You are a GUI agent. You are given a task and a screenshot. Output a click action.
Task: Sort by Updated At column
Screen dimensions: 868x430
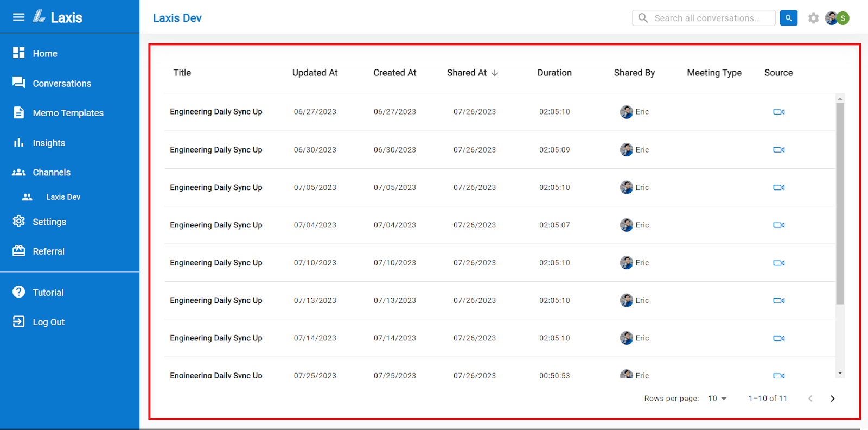[315, 73]
